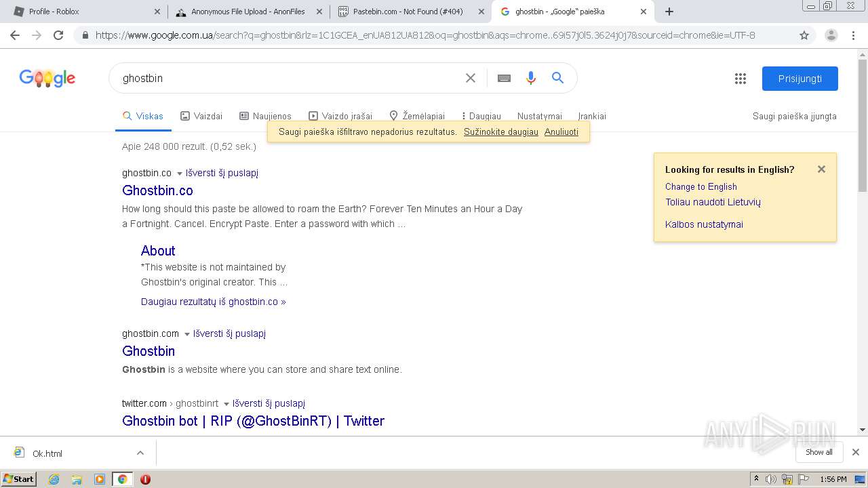Close the downloads bar with the X
This screenshot has width=868, height=488.
(856, 452)
